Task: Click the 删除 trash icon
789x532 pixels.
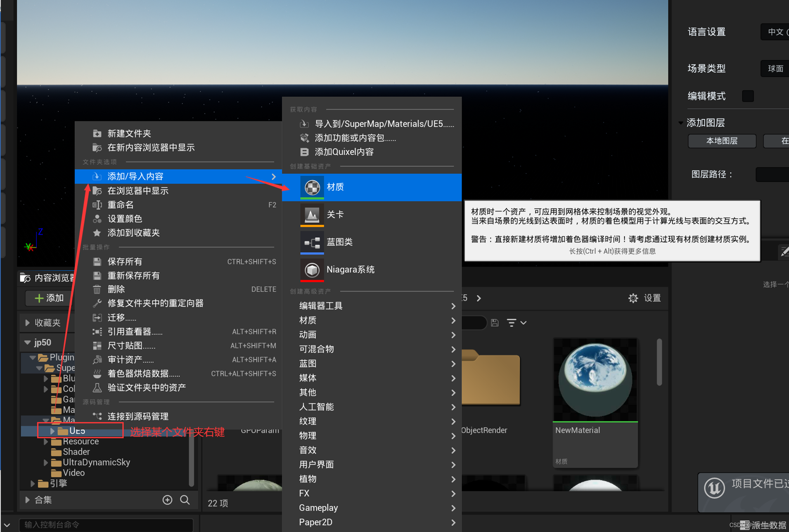Action: 97,289
